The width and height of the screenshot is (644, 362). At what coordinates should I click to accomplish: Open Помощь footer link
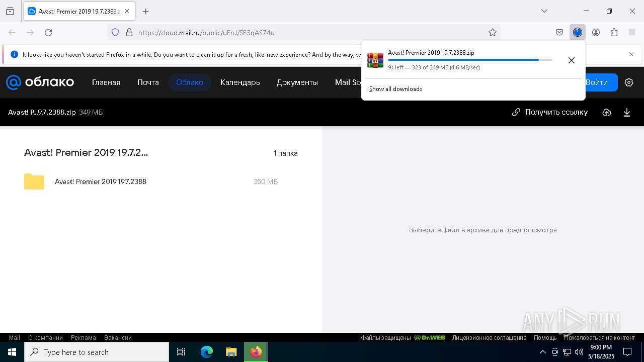(545, 338)
